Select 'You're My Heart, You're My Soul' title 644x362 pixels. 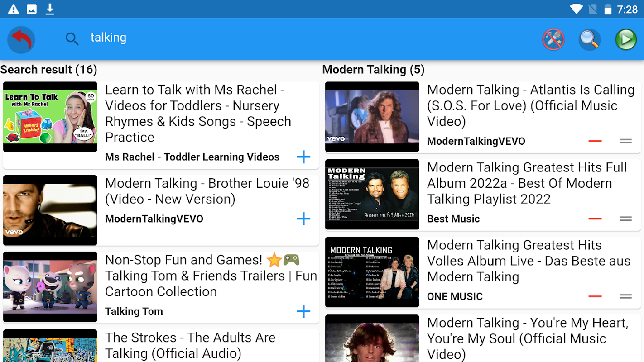coord(528,338)
